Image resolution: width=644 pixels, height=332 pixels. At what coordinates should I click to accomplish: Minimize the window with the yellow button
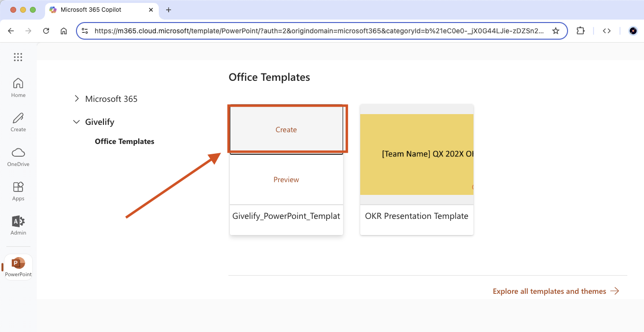pos(23,10)
